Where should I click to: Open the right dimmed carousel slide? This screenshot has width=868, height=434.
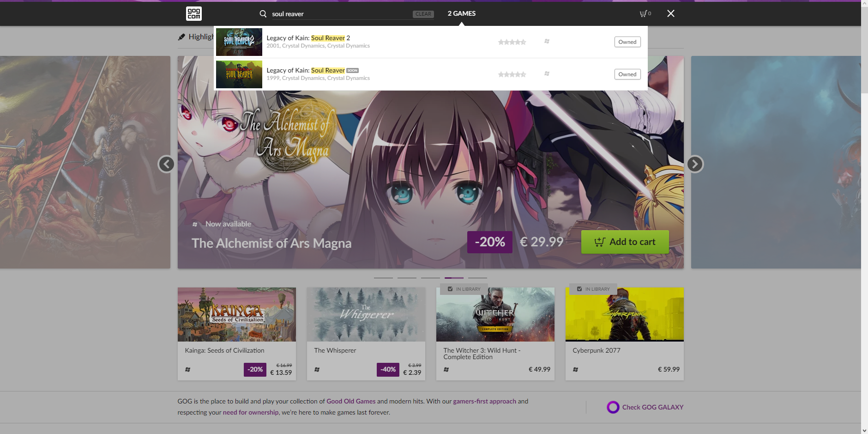tap(776, 162)
